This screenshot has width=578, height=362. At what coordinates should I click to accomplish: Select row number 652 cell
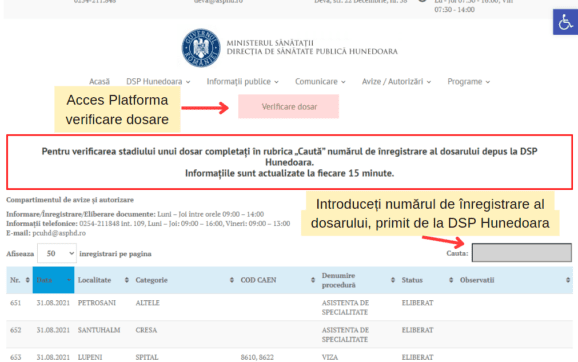tap(15, 330)
